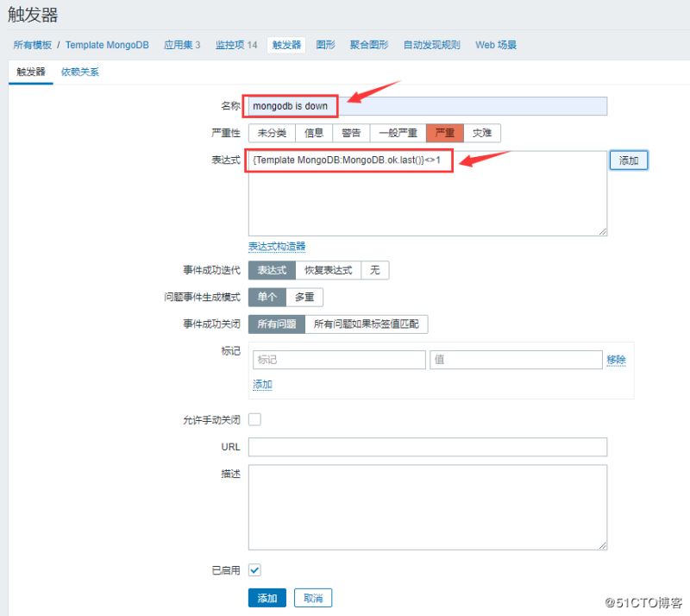Select the 灾难 severity level
The height and width of the screenshot is (616, 690).
click(x=482, y=133)
